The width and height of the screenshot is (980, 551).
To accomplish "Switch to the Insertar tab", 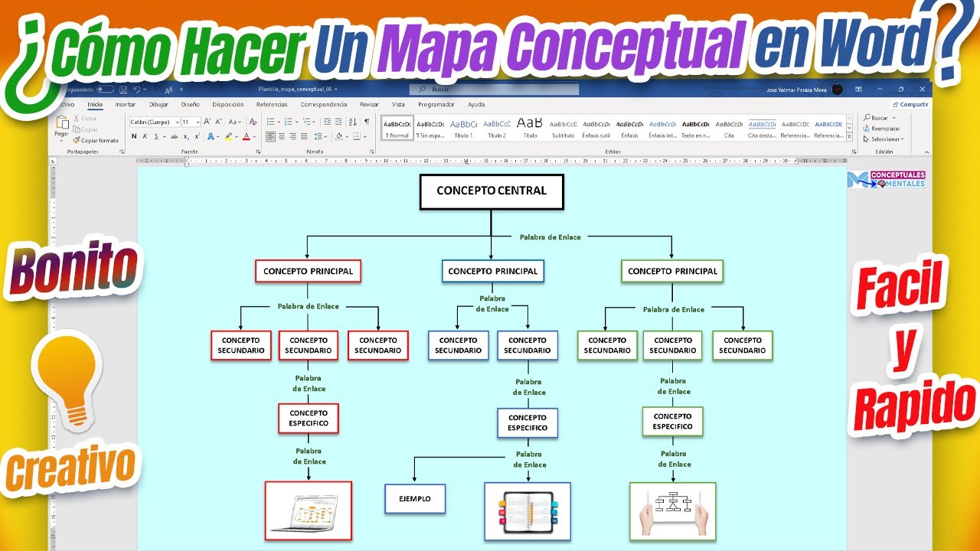I will pyautogui.click(x=126, y=104).
